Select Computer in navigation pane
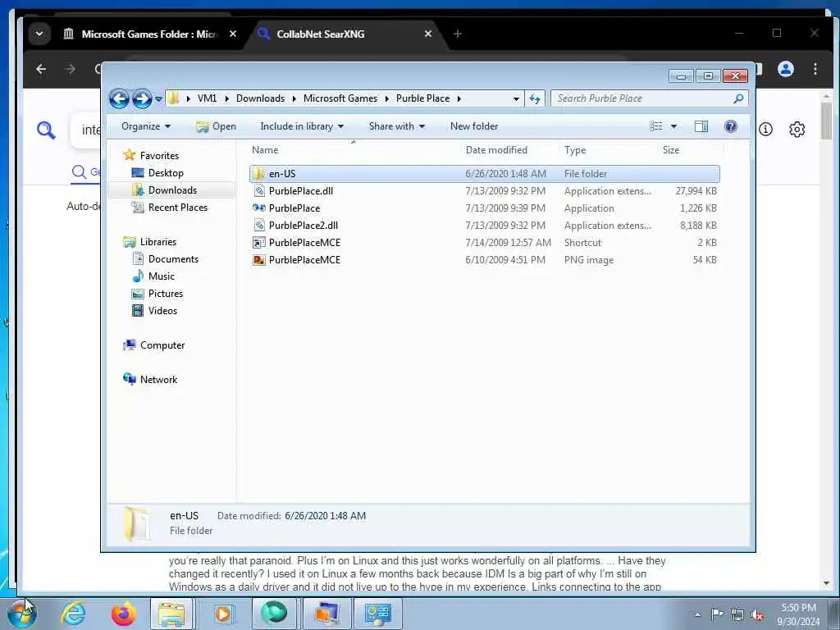The width and height of the screenshot is (840, 630). click(x=162, y=345)
